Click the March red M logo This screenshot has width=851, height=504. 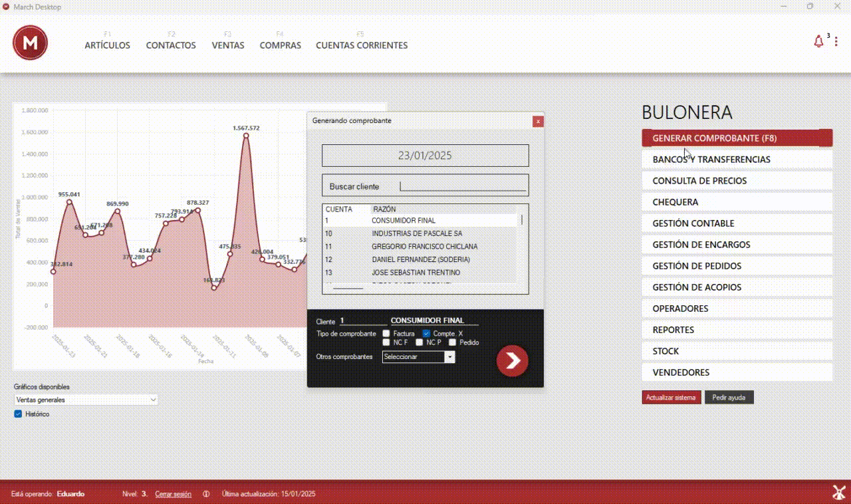click(30, 43)
